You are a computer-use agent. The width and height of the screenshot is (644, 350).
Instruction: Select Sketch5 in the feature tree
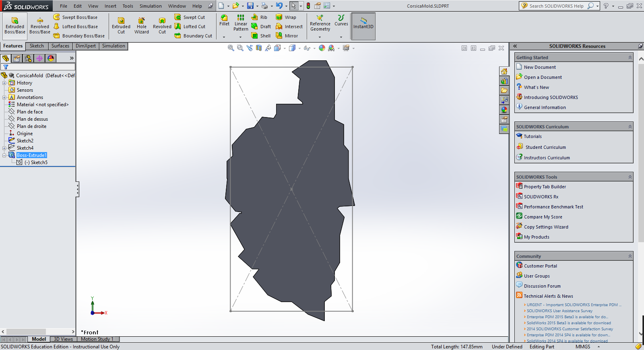coord(36,163)
